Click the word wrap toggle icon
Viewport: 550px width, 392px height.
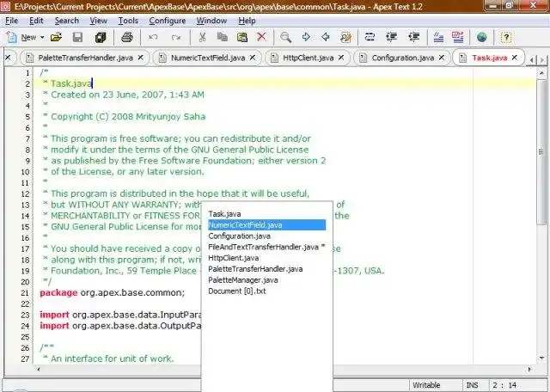tap(370, 37)
